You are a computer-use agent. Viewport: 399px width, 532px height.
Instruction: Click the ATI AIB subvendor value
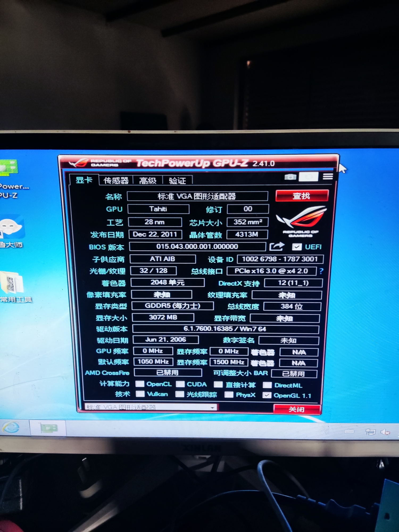pos(163,259)
